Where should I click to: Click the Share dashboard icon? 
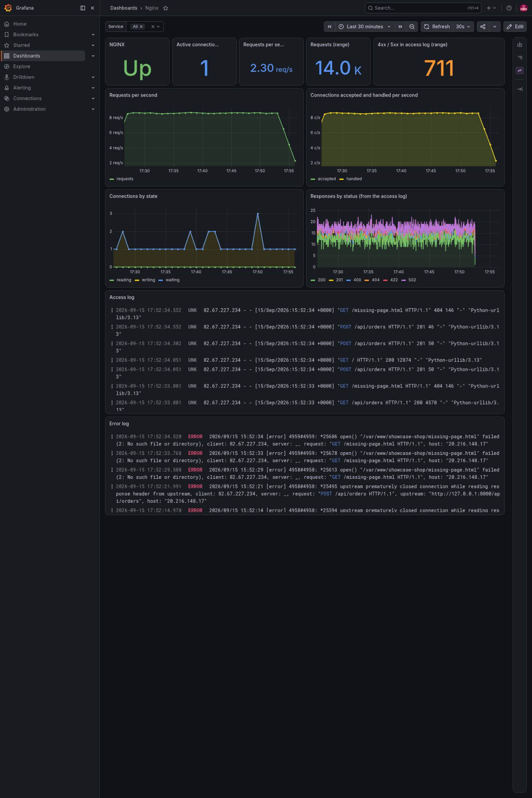click(x=483, y=27)
